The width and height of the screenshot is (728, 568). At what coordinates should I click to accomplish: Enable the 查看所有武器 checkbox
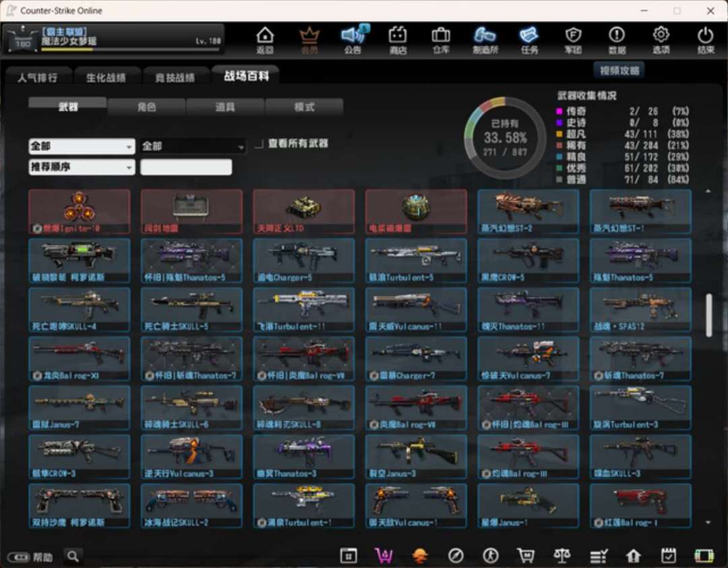coord(259,144)
